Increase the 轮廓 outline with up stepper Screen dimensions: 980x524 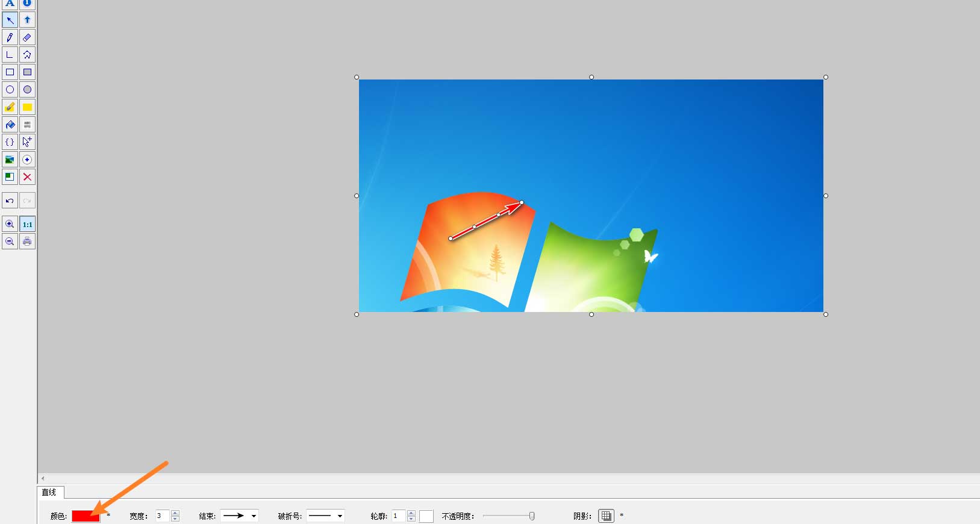click(x=411, y=513)
